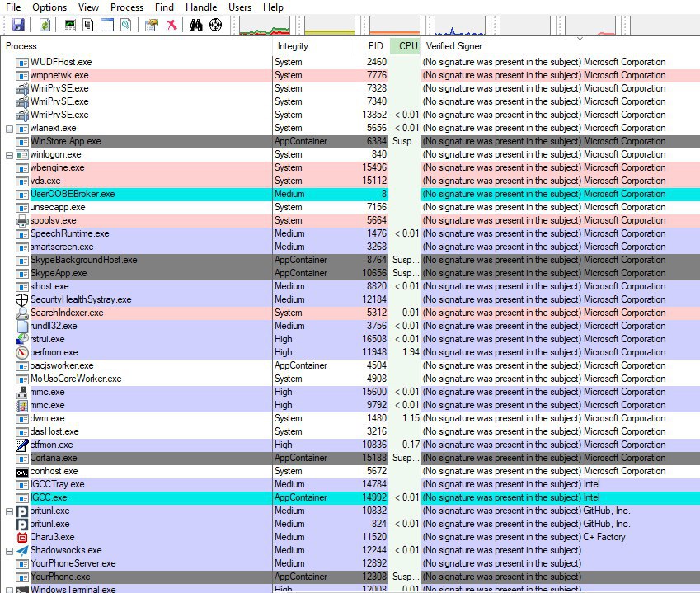The width and height of the screenshot is (700, 593).
Task: Click the printer icon of spoolsv.exe
Action: point(22,220)
